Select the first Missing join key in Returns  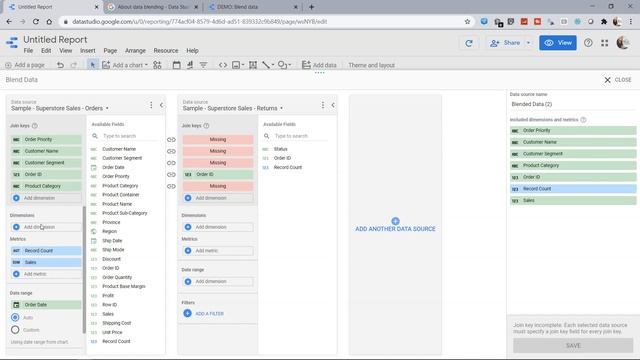218,140
